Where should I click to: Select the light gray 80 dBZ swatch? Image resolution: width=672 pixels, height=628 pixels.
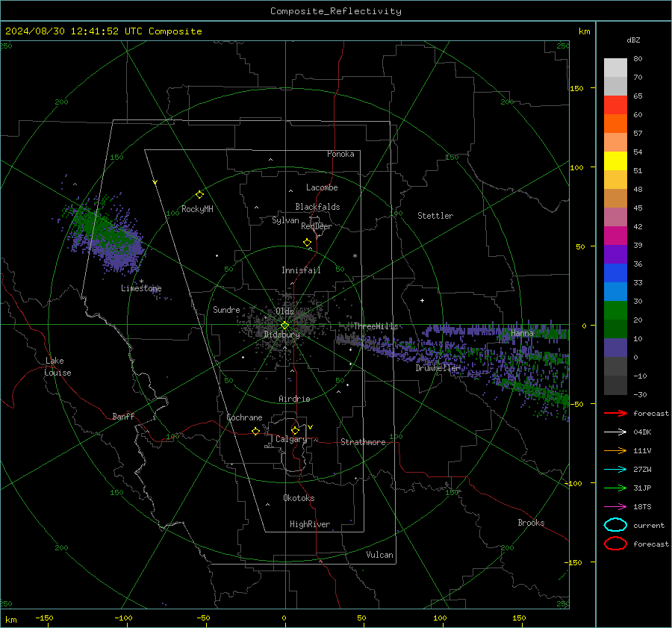[x=615, y=68]
